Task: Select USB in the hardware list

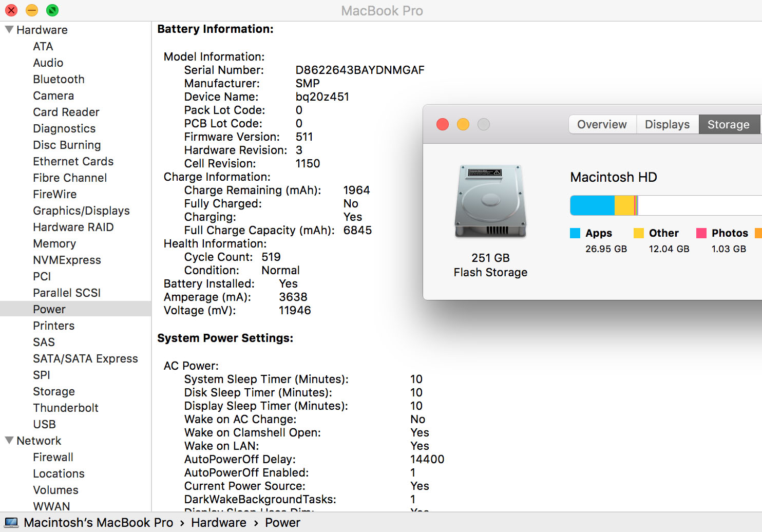Action: click(x=44, y=424)
